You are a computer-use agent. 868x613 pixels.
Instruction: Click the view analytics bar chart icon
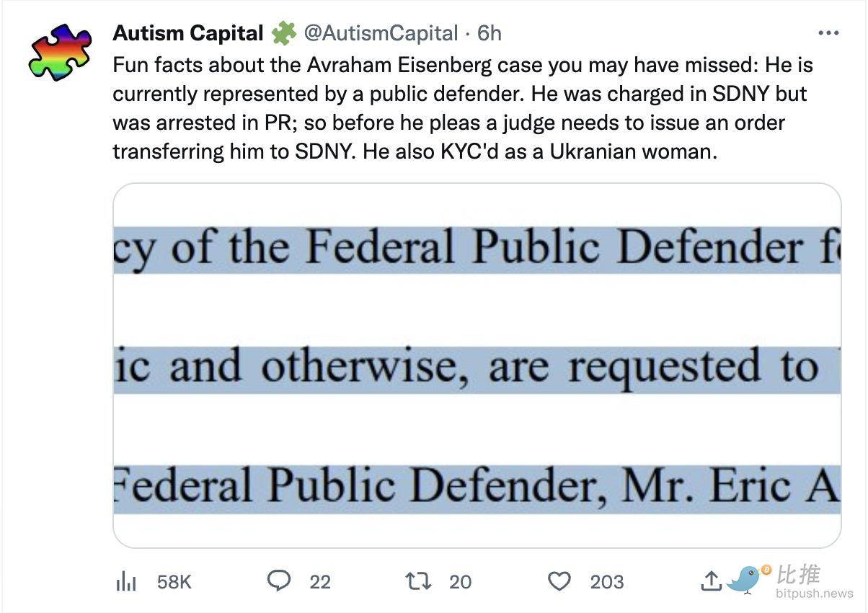pos(126,581)
